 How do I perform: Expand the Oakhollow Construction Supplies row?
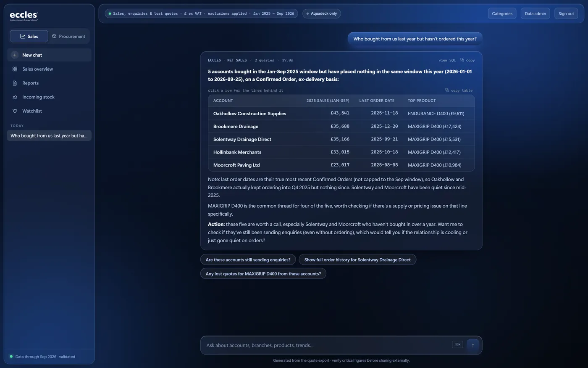click(x=341, y=114)
